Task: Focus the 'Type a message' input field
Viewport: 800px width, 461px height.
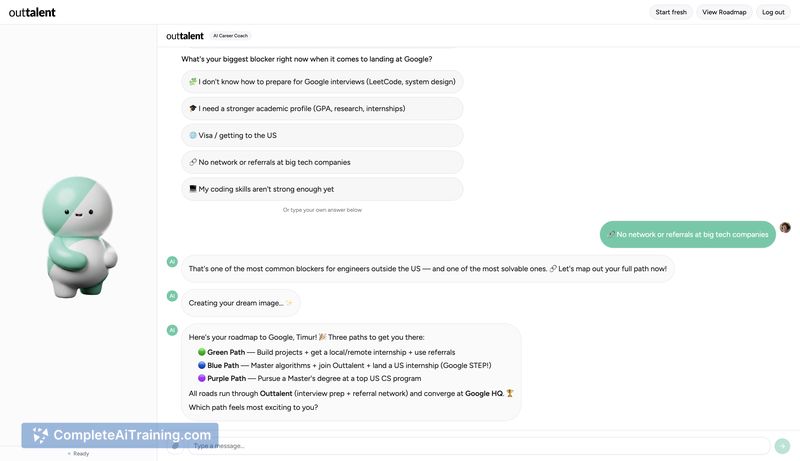Action: [480, 446]
